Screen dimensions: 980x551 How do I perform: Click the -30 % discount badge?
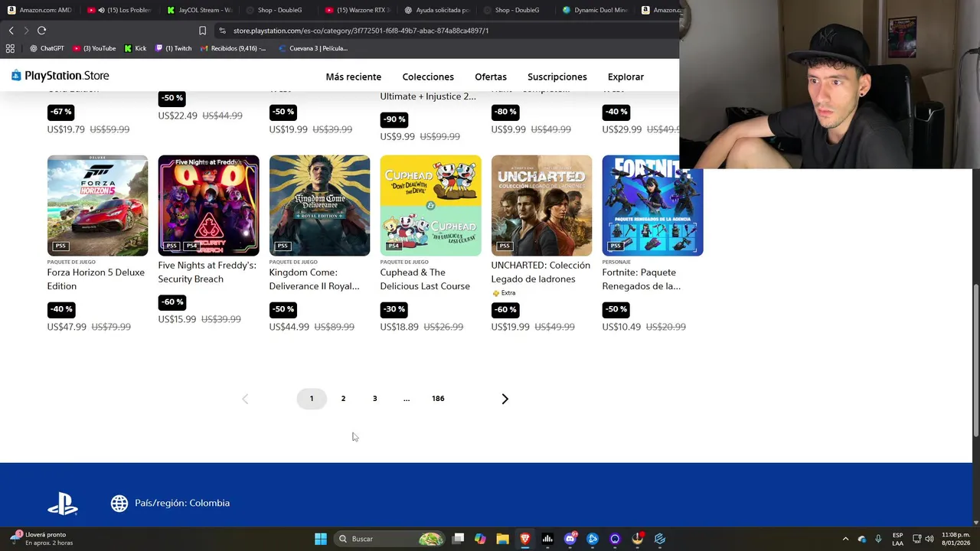pyautogui.click(x=394, y=309)
